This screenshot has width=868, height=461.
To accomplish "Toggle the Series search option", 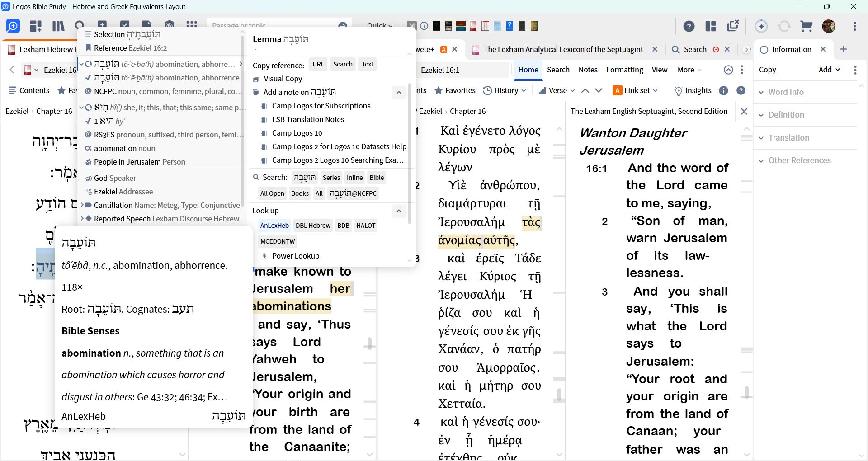I will pyautogui.click(x=331, y=178).
